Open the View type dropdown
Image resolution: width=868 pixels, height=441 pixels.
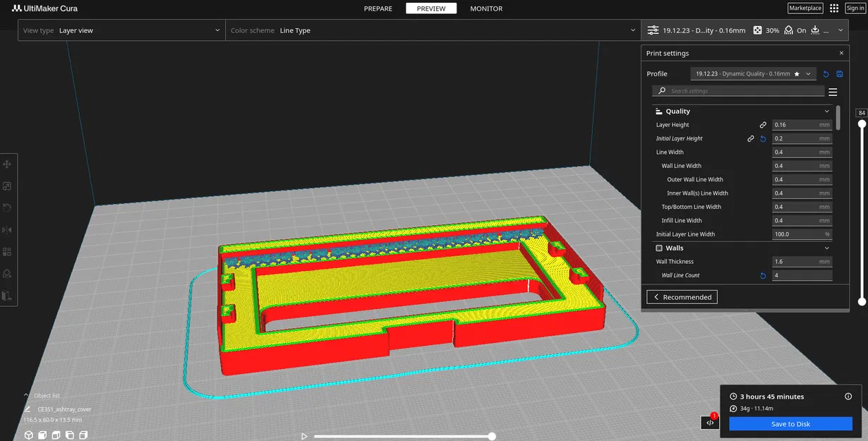[x=121, y=30]
